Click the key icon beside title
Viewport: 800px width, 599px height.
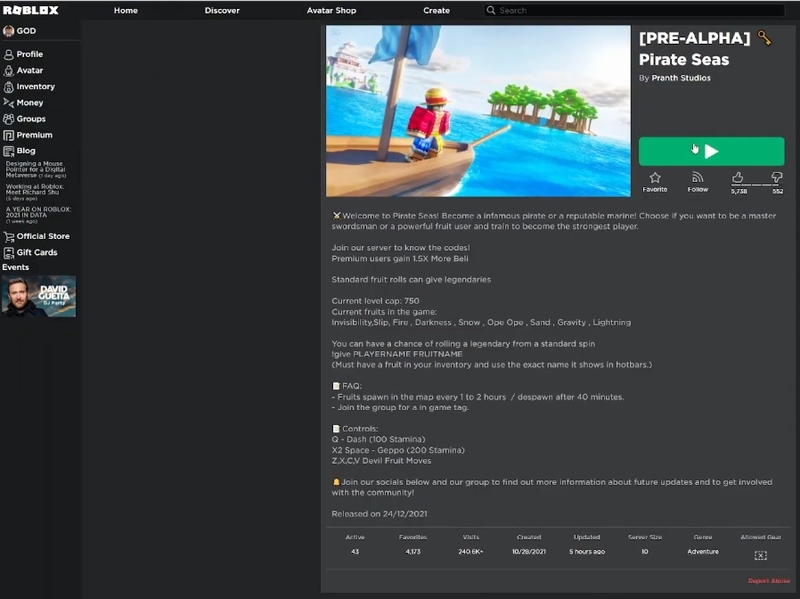tap(764, 38)
